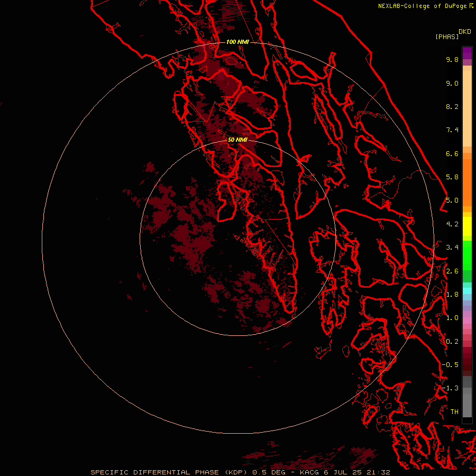The height and width of the screenshot is (476, 476).
Task: Click the cyan segment of the color bar
Action: point(467,290)
